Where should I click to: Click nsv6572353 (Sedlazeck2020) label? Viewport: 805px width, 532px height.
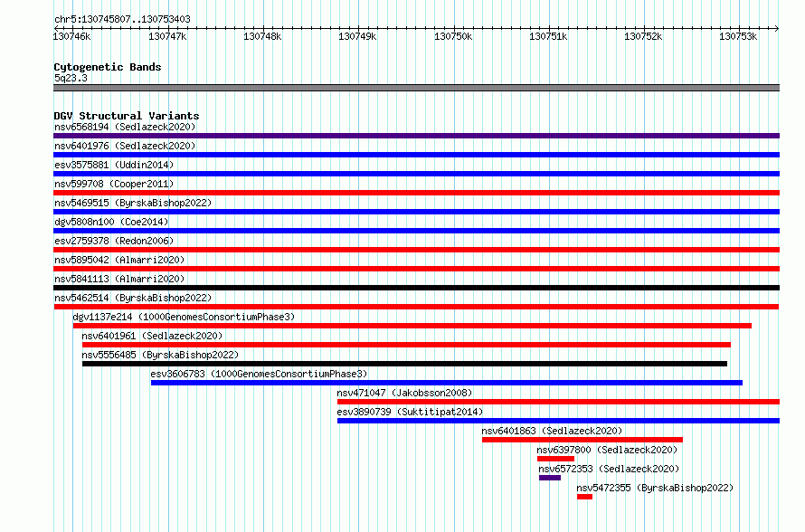tap(609, 469)
